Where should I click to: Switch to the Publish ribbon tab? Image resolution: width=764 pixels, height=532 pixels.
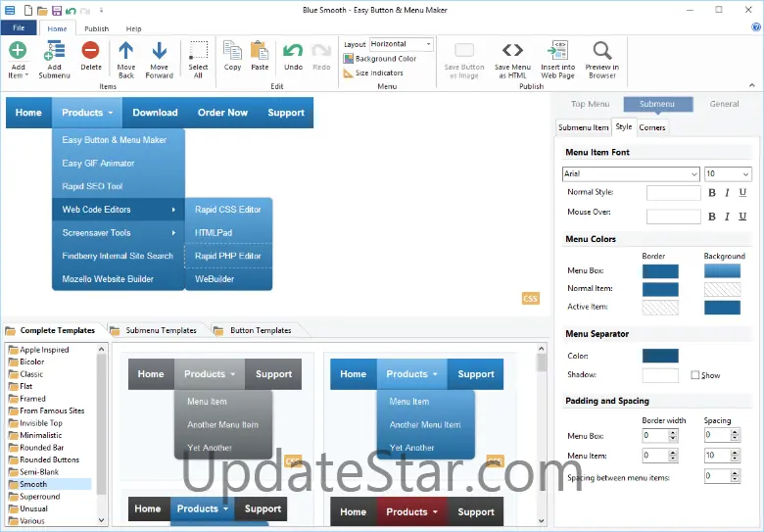[x=96, y=28]
